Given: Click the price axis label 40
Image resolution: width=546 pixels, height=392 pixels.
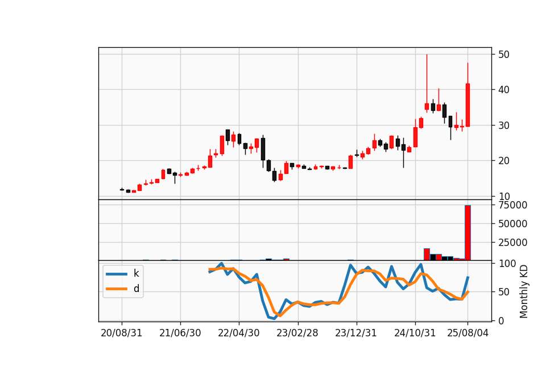Looking at the screenshot, I should coord(504,90).
